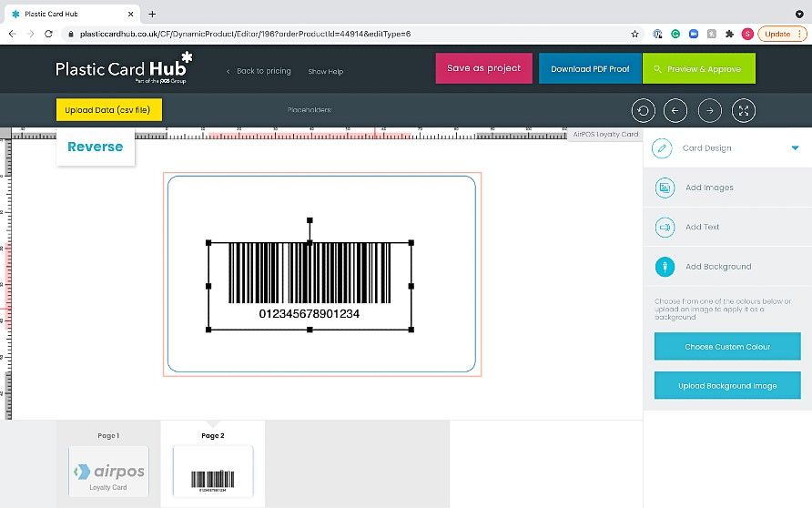Viewport: 812px width, 508px height.
Task: Click the Reverse side label
Action: point(96,147)
